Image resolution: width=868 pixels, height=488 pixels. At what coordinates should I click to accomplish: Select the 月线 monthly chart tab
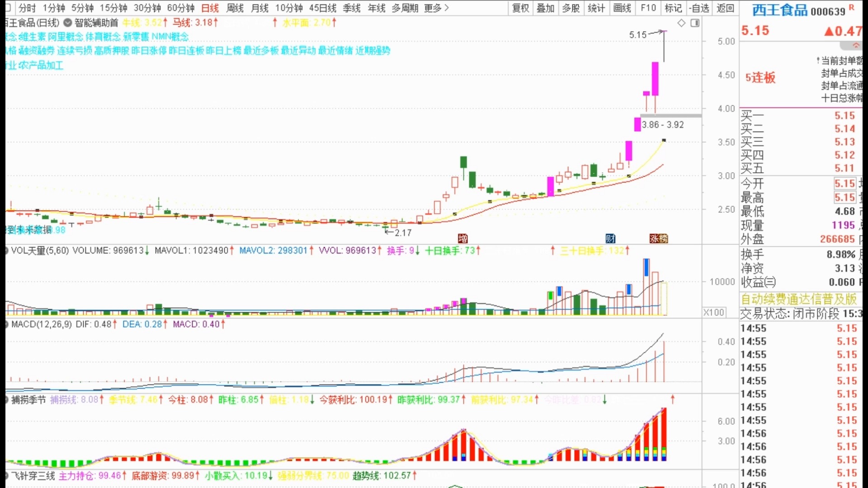coord(260,8)
